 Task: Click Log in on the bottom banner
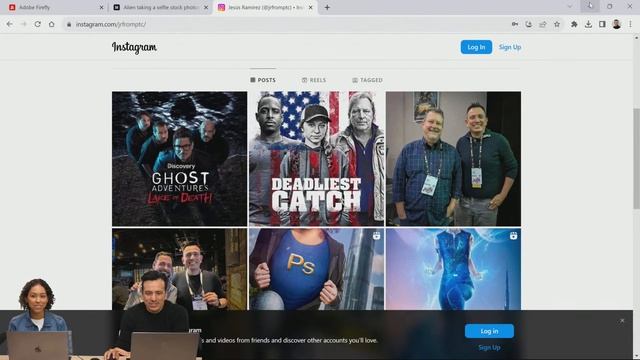[489, 331]
